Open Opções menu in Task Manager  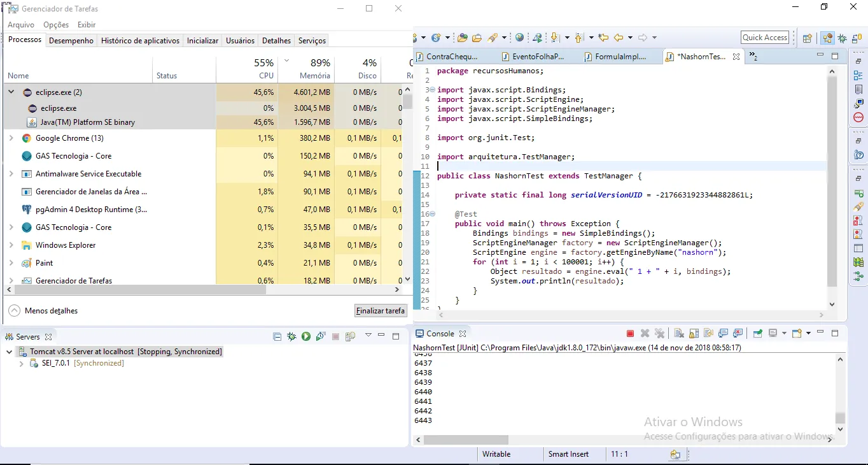coord(56,25)
